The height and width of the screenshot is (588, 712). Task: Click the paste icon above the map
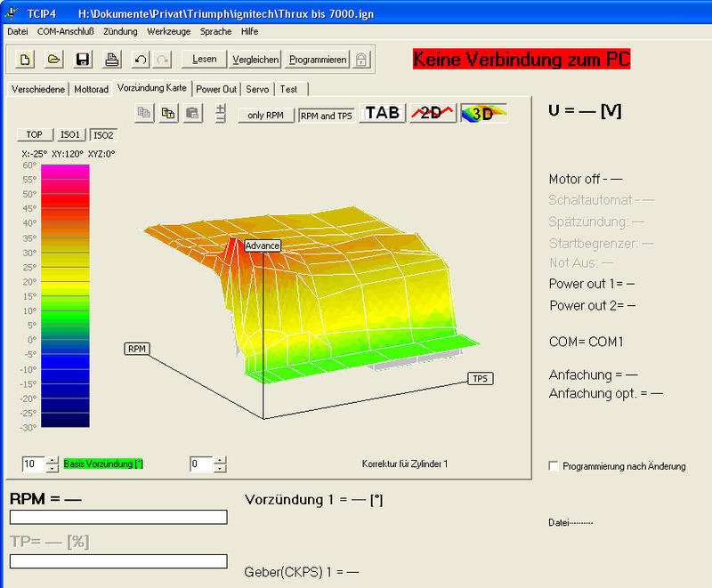192,113
